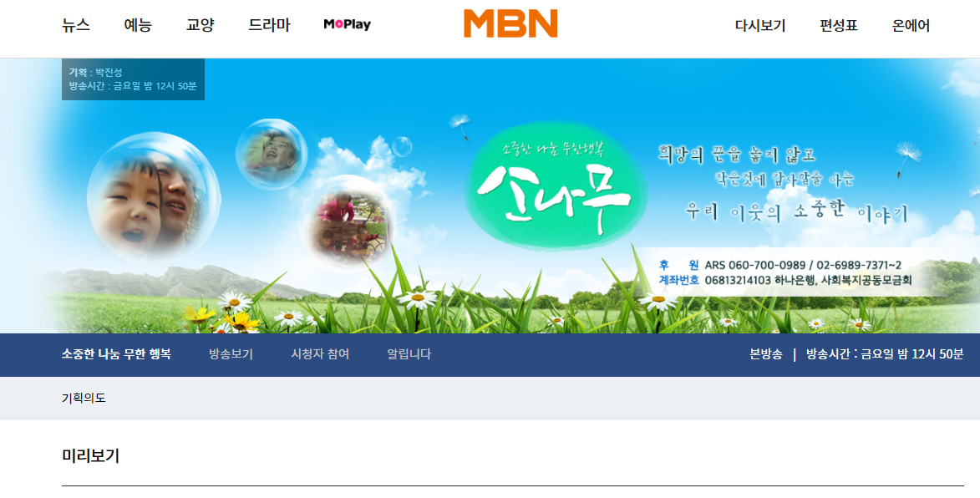Click the small bubble with a laughing child
The image size is (980, 498).
click(x=272, y=154)
